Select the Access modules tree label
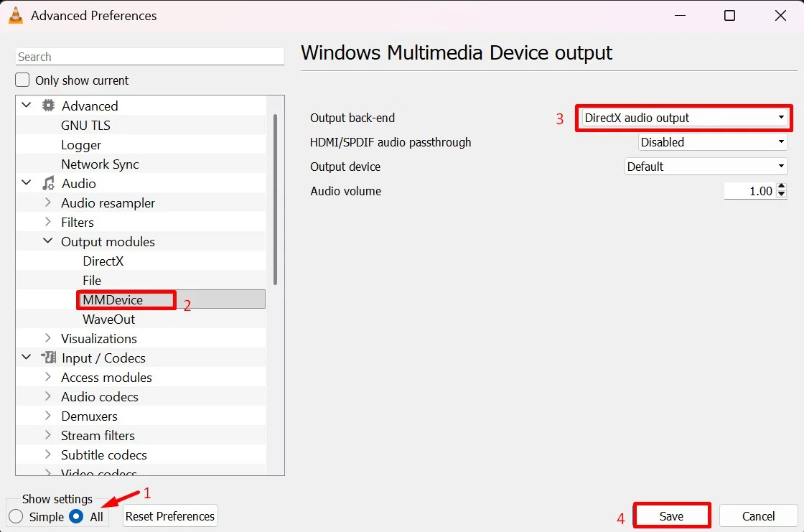The height and width of the screenshot is (532, 804). [x=107, y=378]
